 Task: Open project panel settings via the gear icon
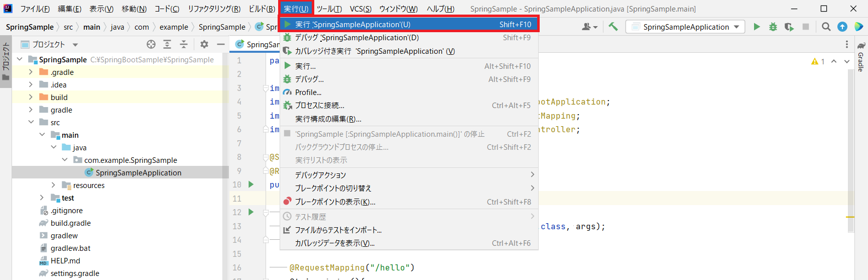click(204, 44)
